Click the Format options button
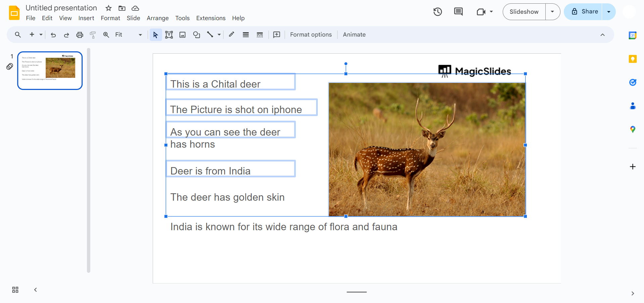Screen dimensions: 644x303 311,35
